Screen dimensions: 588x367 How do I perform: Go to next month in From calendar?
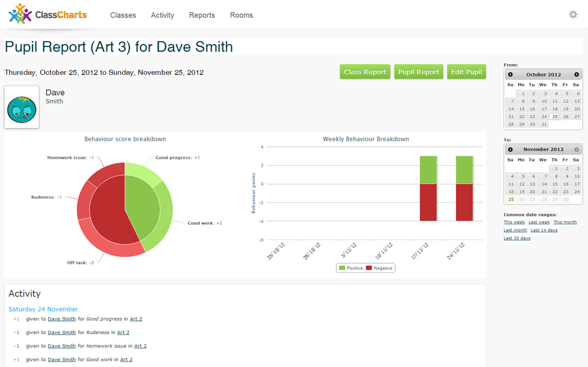pos(576,74)
